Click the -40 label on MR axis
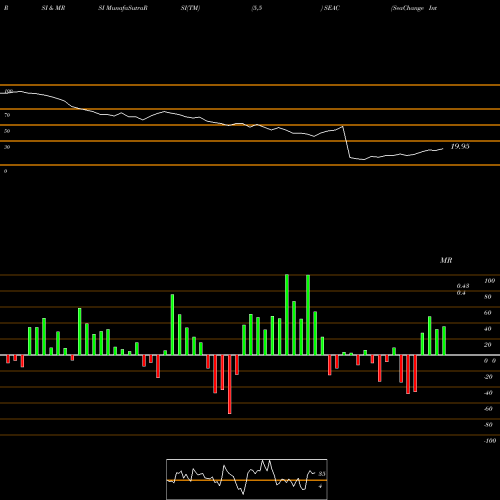Image resolution: width=500 pixels, height=500 pixels. (x=488, y=393)
